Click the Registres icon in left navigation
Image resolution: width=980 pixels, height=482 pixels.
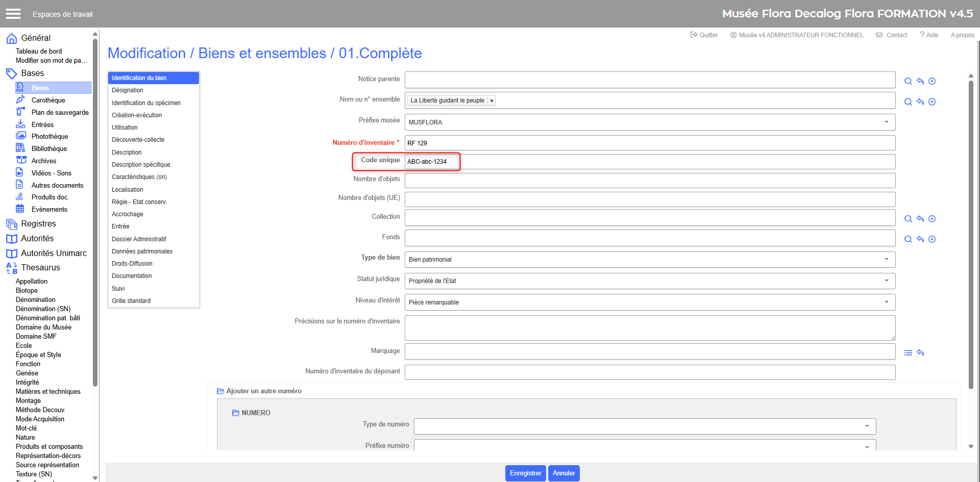11,224
